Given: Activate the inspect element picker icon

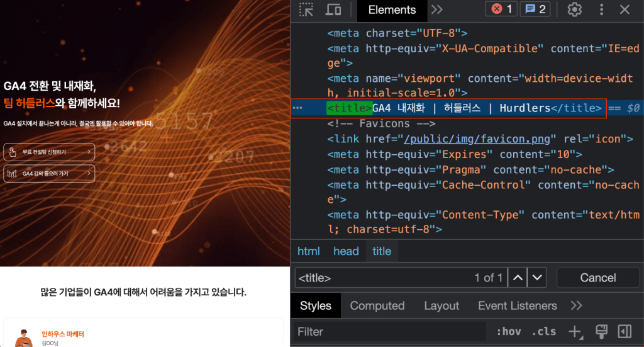Looking at the screenshot, I should (x=306, y=9).
